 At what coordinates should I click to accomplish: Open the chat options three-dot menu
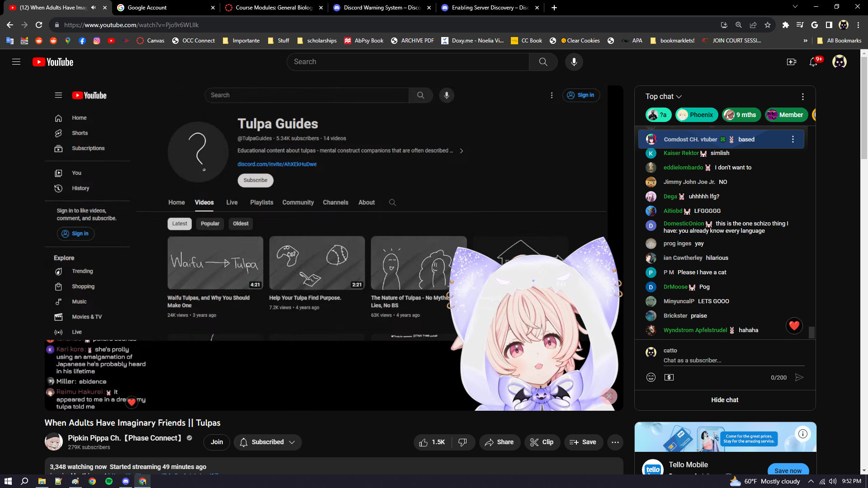point(802,97)
